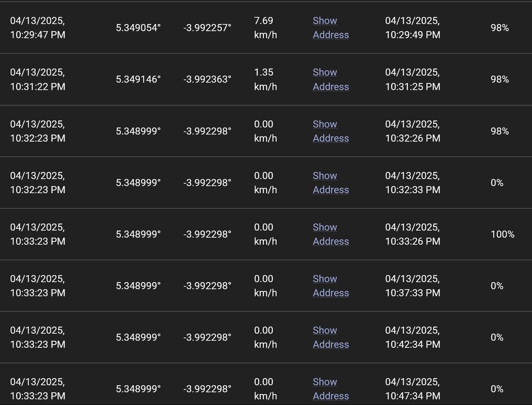The height and width of the screenshot is (405, 532).
Task: Click Show Address in the 10:31:22 PM row
Action: click(330, 79)
